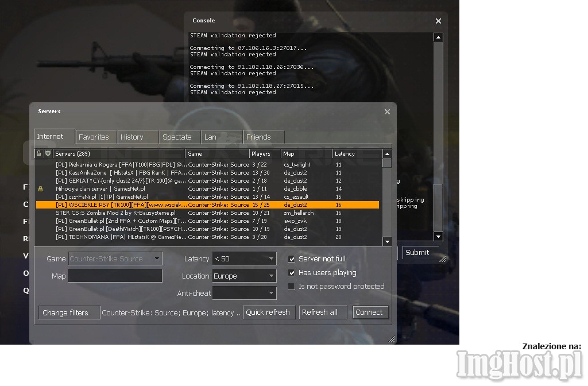Click the cs_assault map cell
Viewport: 588px width, 386px height.
coord(296,196)
